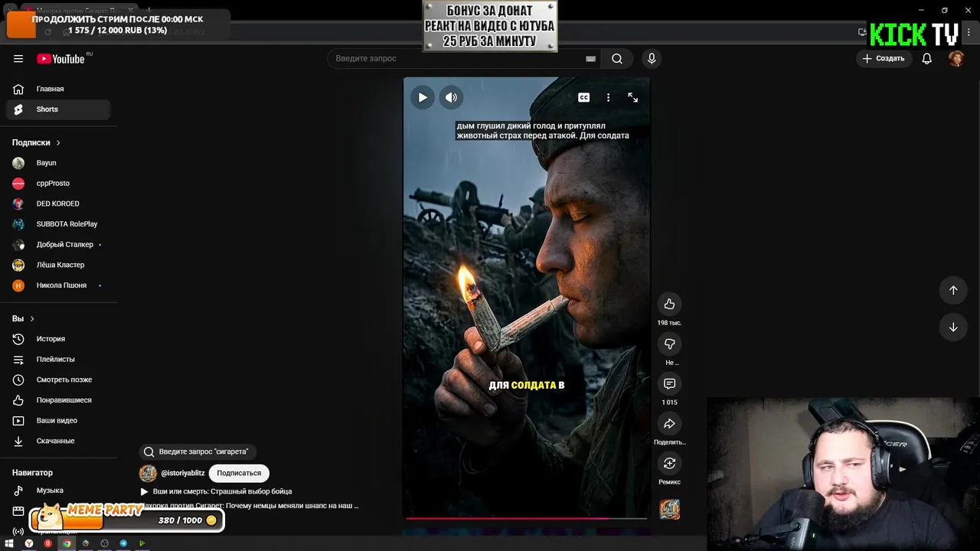The width and height of the screenshot is (980, 551).
Task: Open Главная in the sidebar
Action: click(x=58, y=89)
